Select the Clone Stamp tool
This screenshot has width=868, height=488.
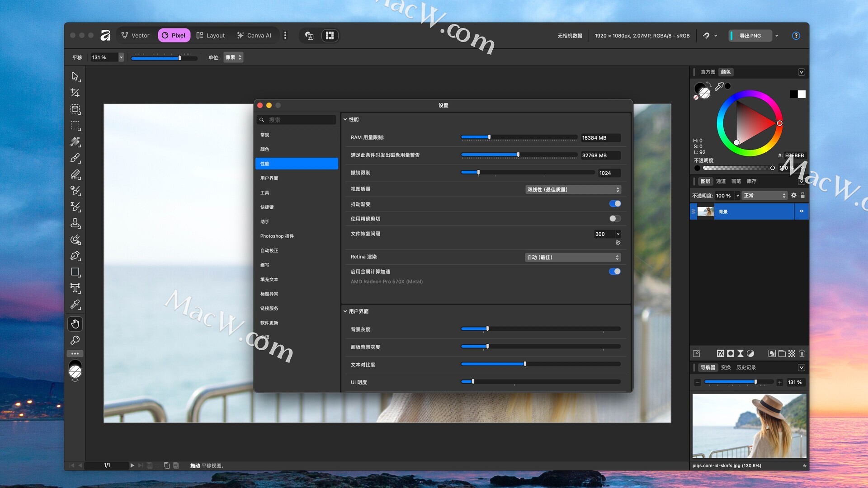[x=75, y=223]
